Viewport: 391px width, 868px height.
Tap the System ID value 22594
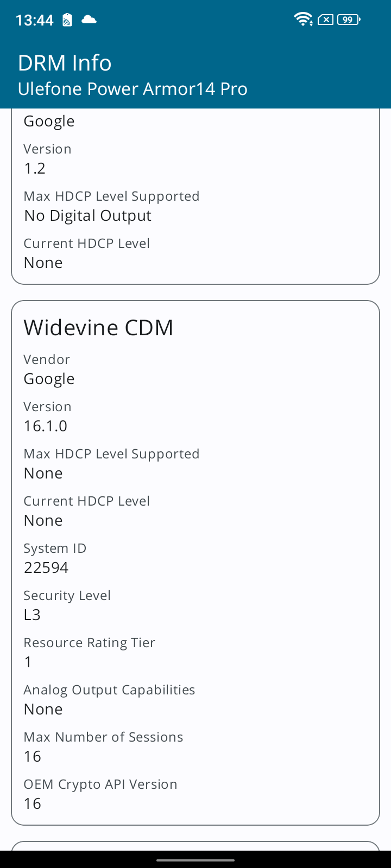tap(46, 567)
